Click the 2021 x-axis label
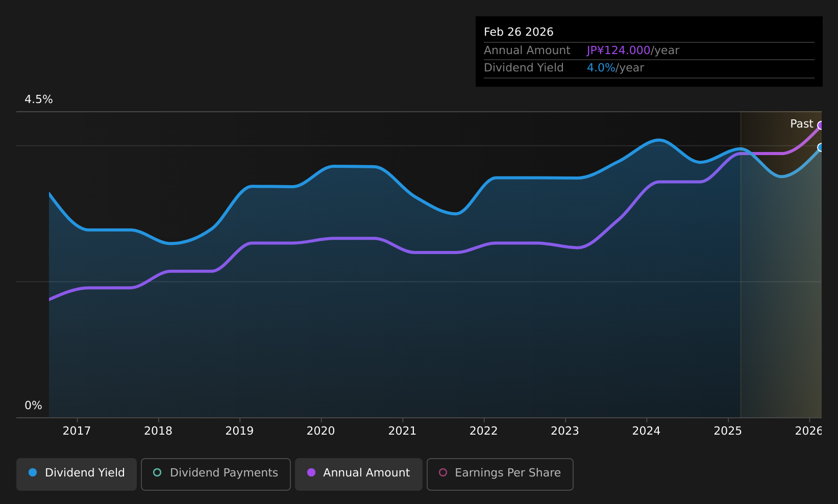This screenshot has width=838, height=504. click(x=402, y=431)
